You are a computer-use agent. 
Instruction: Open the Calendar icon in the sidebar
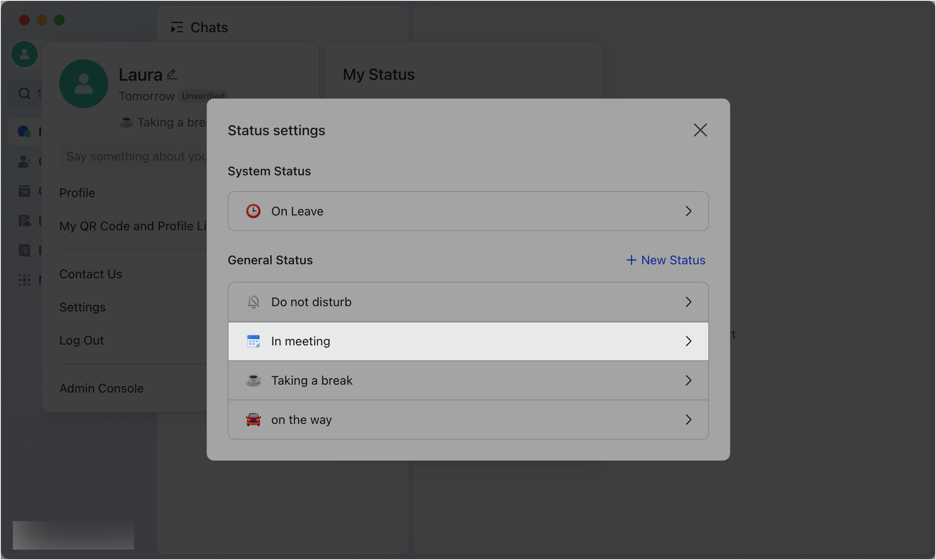(24, 191)
